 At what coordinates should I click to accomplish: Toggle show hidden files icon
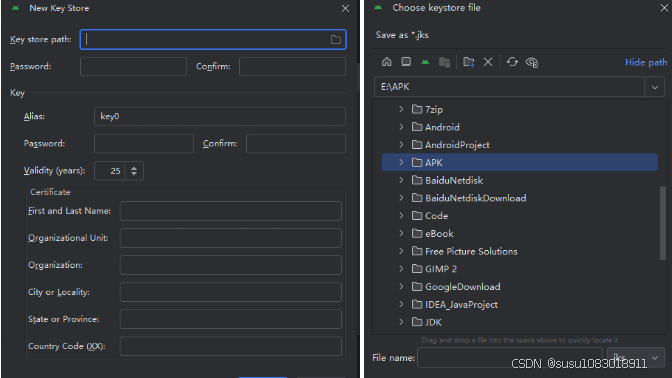click(532, 63)
